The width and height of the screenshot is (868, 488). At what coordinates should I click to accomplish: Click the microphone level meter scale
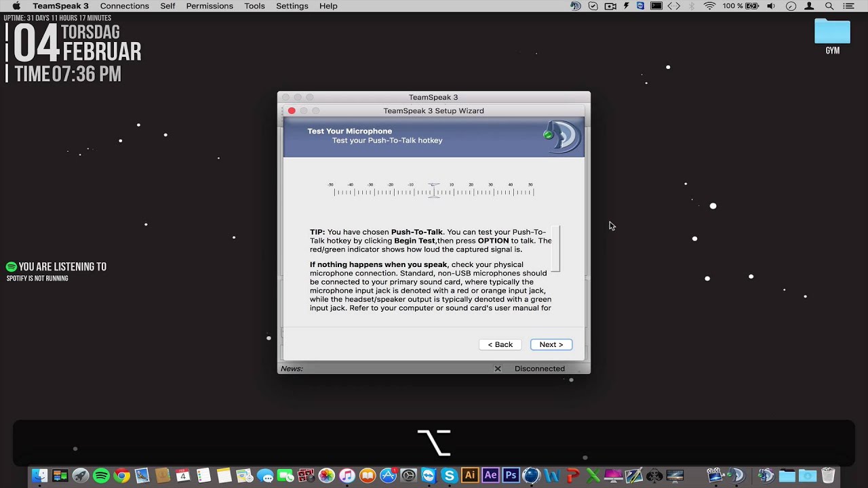pyautogui.click(x=434, y=190)
